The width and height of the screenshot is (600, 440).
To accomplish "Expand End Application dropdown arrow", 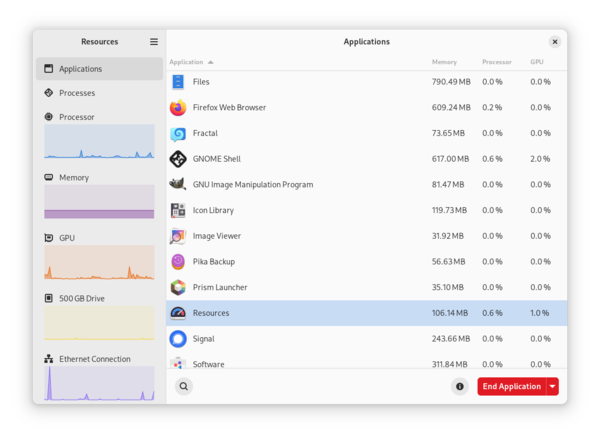I will point(552,386).
